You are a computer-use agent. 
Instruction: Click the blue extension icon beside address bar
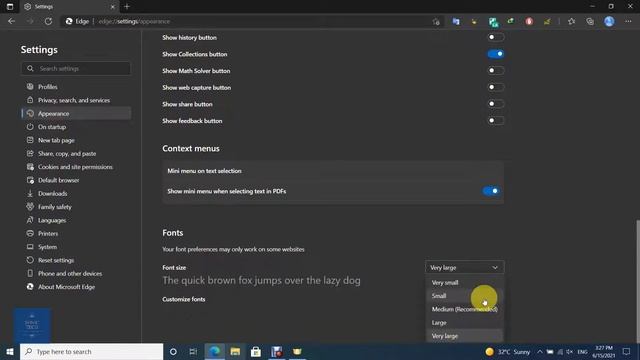[x=456, y=21]
